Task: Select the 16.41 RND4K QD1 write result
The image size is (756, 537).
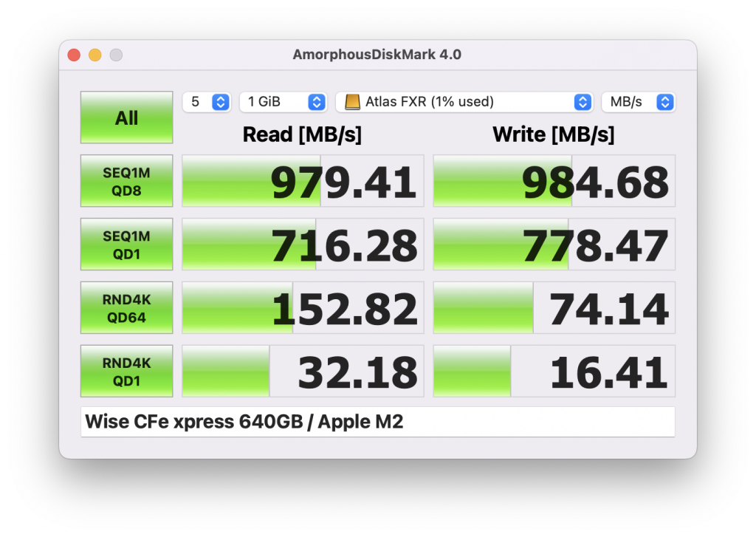Action: (554, 371)
